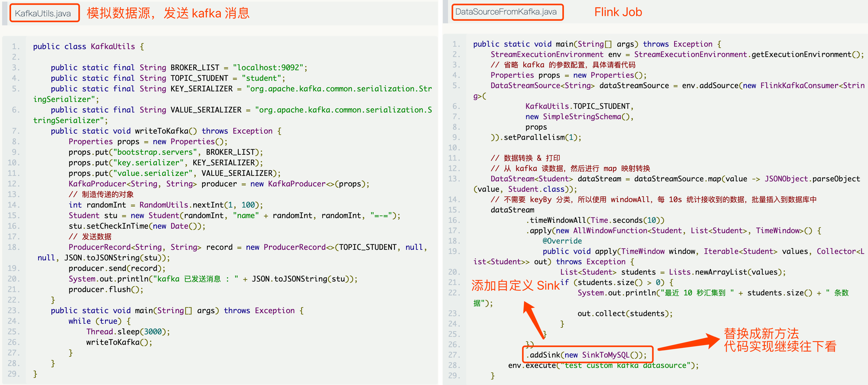Select the out.collect(students) line
The width and height of the screenshot is (868, 385).
625,313
